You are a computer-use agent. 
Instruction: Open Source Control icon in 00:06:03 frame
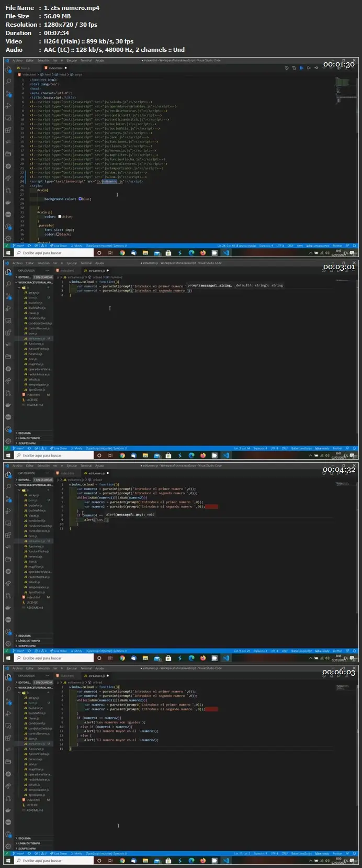(8, 702)
